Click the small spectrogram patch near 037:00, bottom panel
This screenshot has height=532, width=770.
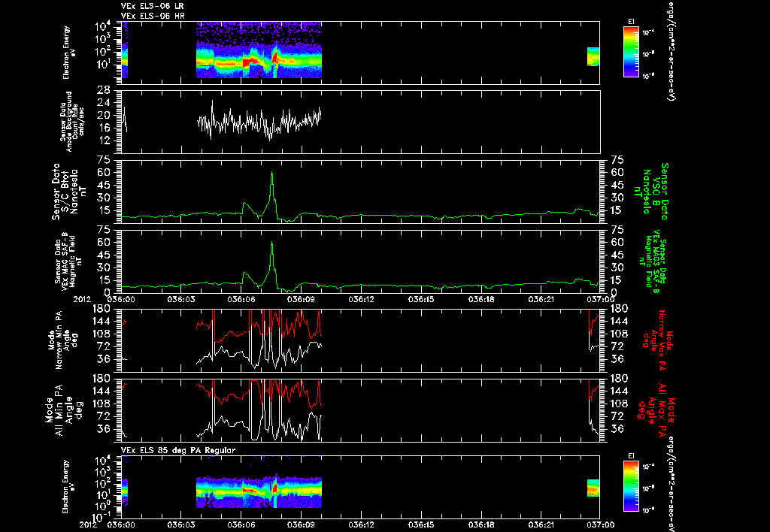[x=593, y=488]
